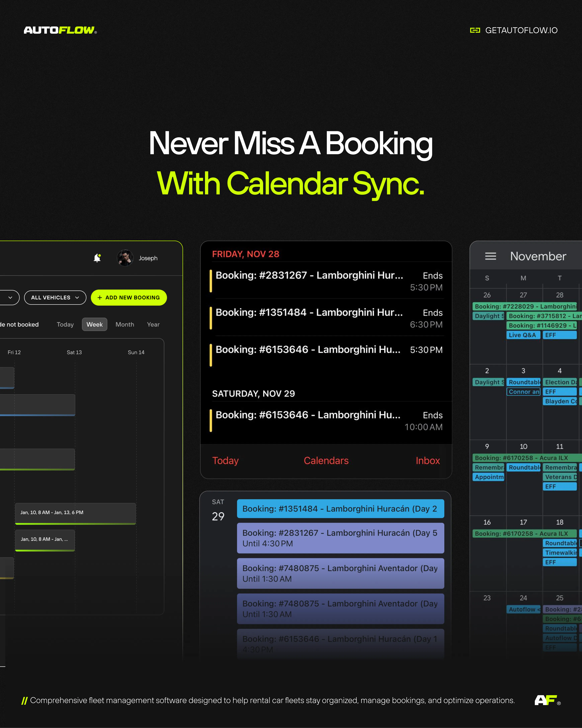Open the Election Day event on the 4th

(x=560, y=382)
